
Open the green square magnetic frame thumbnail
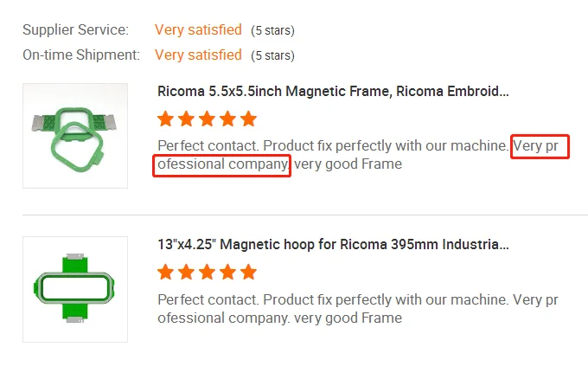tap(75, 136)
